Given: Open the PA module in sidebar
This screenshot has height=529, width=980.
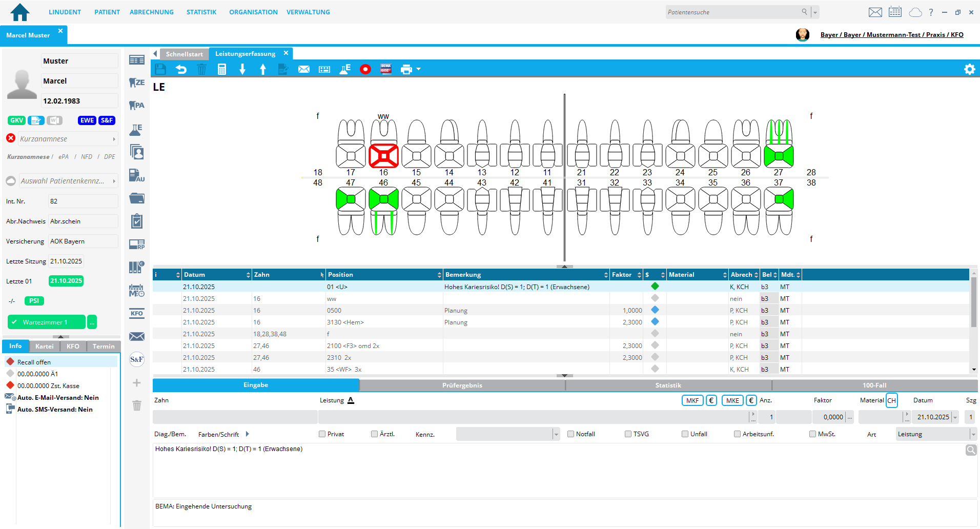Looking at the screenshot, I should coord(137,106).
